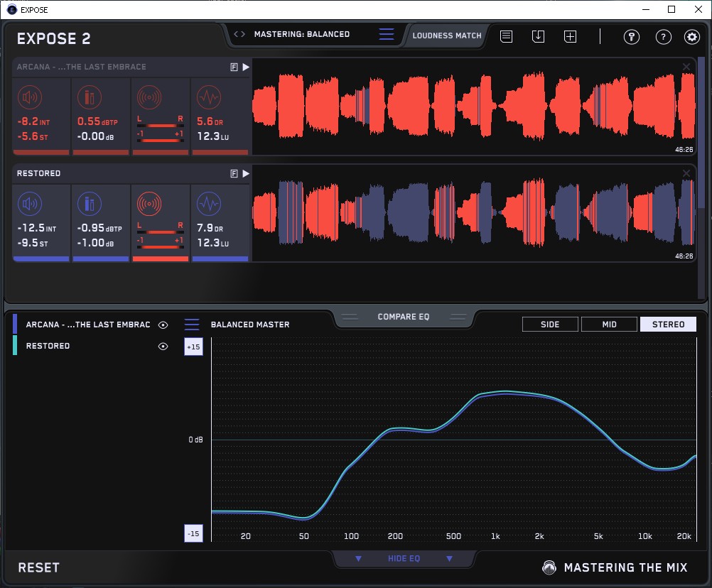Click stereo phase icon on Arcana track
The image size is (712, 588).
tap(149, 97)
